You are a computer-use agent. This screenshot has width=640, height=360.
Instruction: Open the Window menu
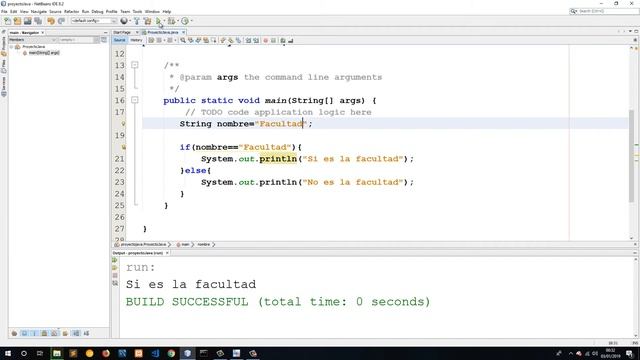click(x=152, y=11)
